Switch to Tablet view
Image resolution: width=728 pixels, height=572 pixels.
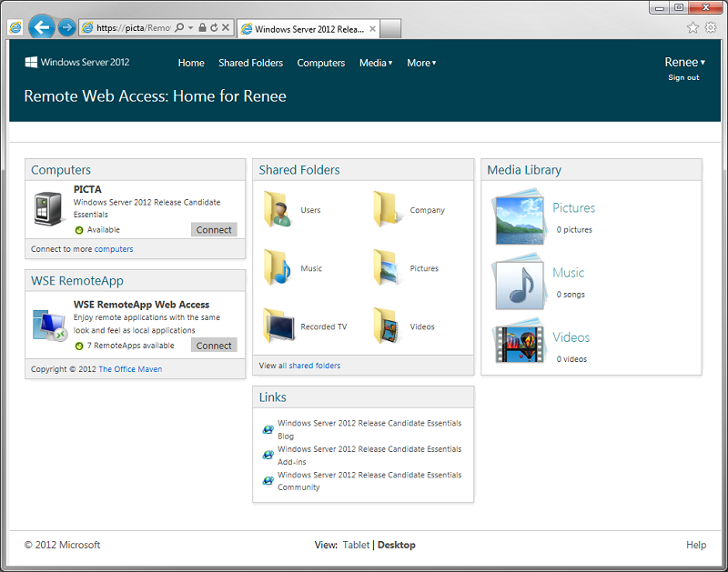tap(356, 545)
